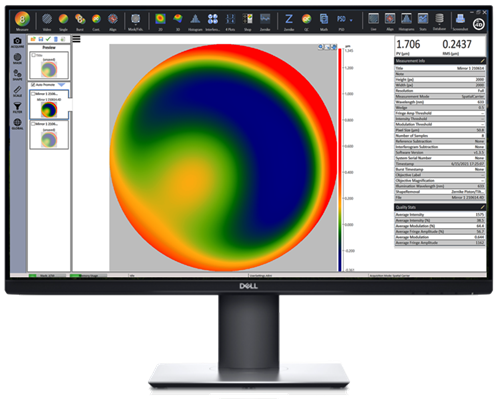Open the Database tool
The image size is (500, 399).
(x=439, y=21)
